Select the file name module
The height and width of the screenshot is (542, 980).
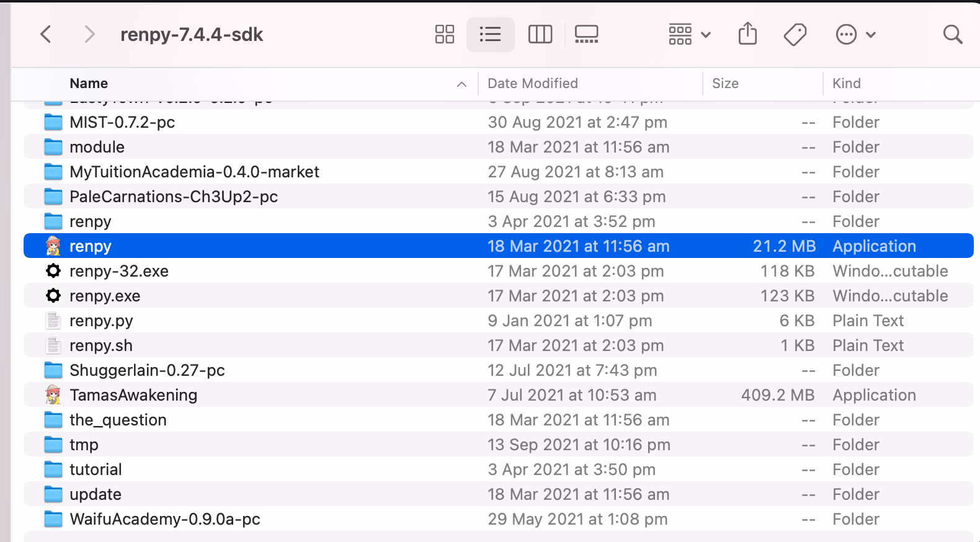(x=97, y=147)
